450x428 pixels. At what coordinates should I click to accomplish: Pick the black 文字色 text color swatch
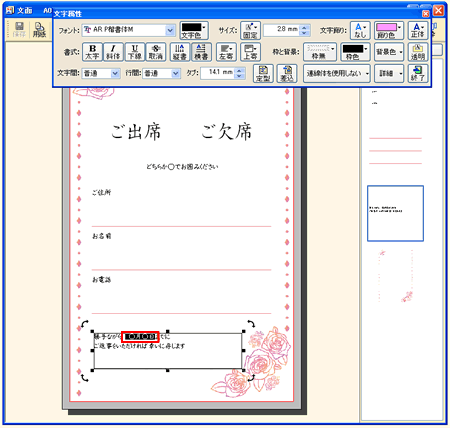(x=194, y=30)
